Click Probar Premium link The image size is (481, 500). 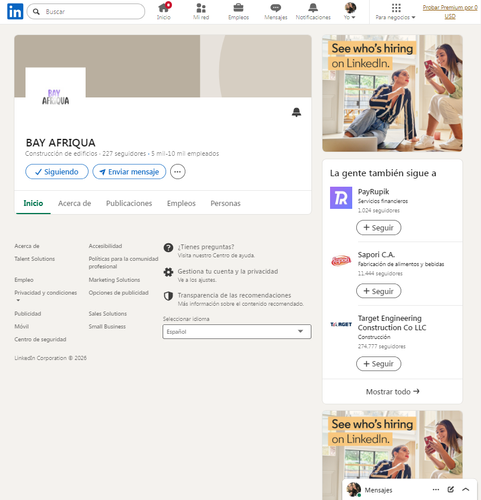450,12
